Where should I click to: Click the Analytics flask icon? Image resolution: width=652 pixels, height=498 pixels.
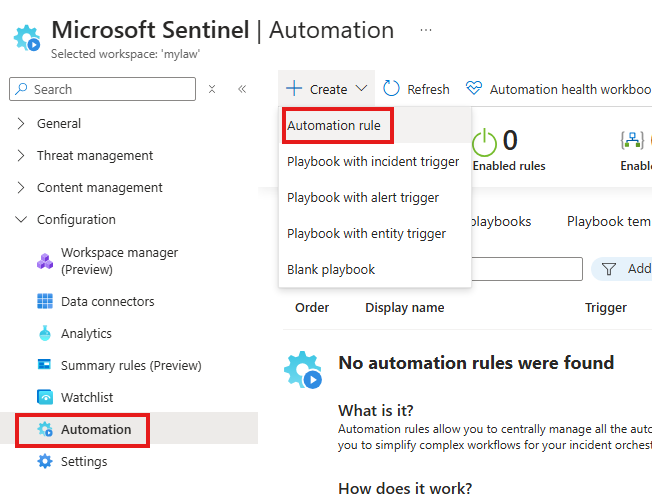[x=45, y=333]
